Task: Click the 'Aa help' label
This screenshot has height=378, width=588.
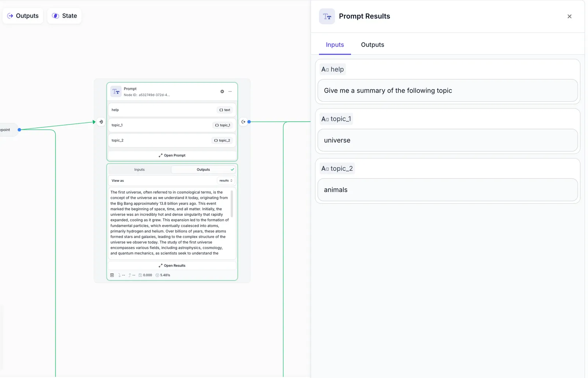Action: (x=333, y=69)
